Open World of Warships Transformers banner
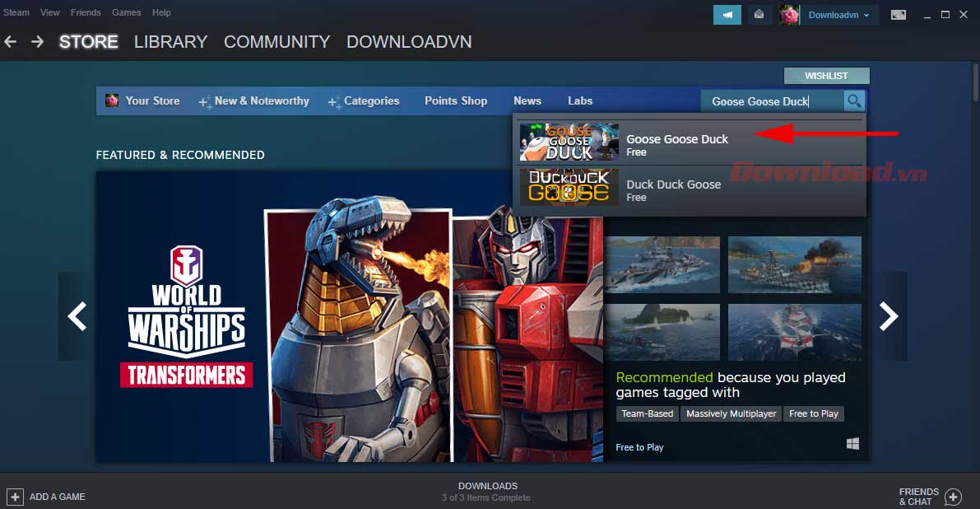This screenshot has width=980, height=509. [x=350, y=317]
